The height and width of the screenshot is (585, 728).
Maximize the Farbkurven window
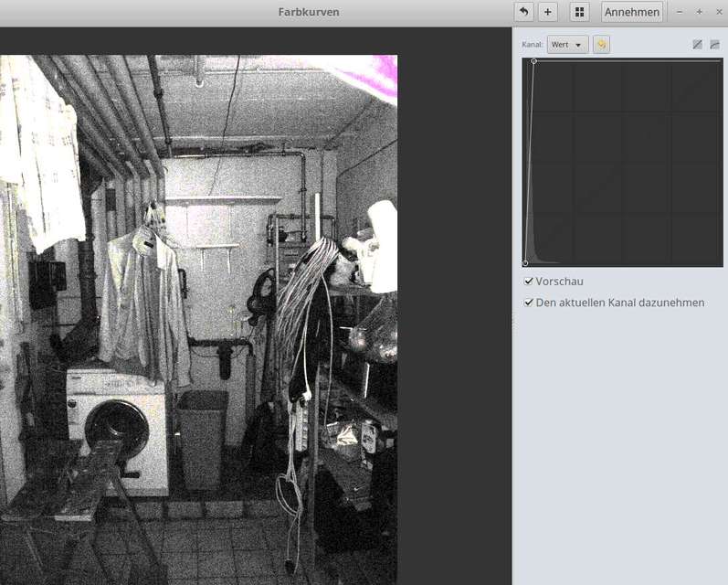(699, 12)
